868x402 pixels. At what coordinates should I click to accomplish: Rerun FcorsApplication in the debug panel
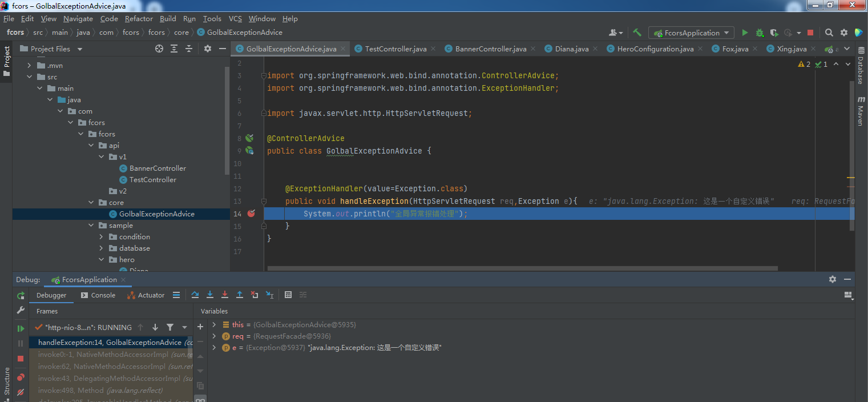[21, 295]
